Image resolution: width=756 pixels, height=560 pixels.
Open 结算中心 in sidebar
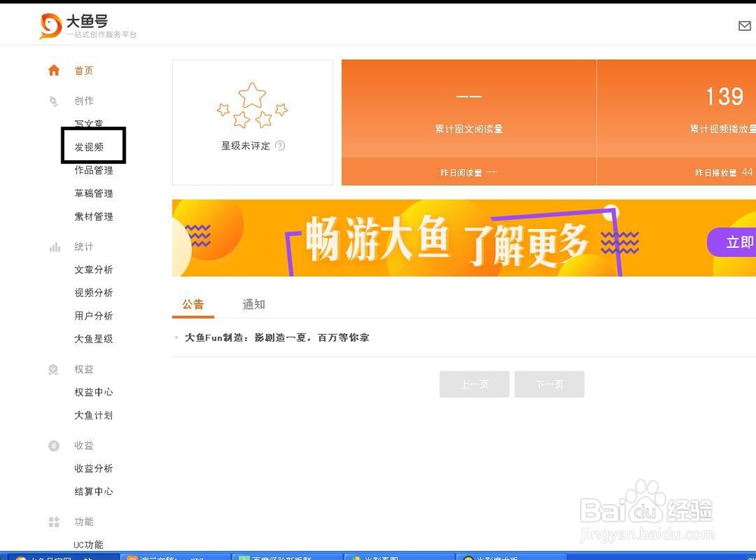(x=94, y=491)
